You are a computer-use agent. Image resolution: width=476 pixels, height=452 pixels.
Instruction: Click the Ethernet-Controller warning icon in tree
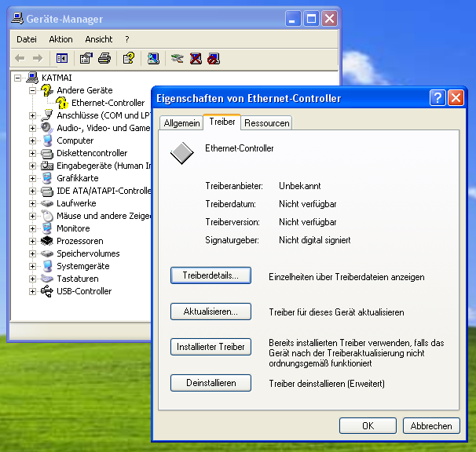pyautogui.click(x=62, y=103)
